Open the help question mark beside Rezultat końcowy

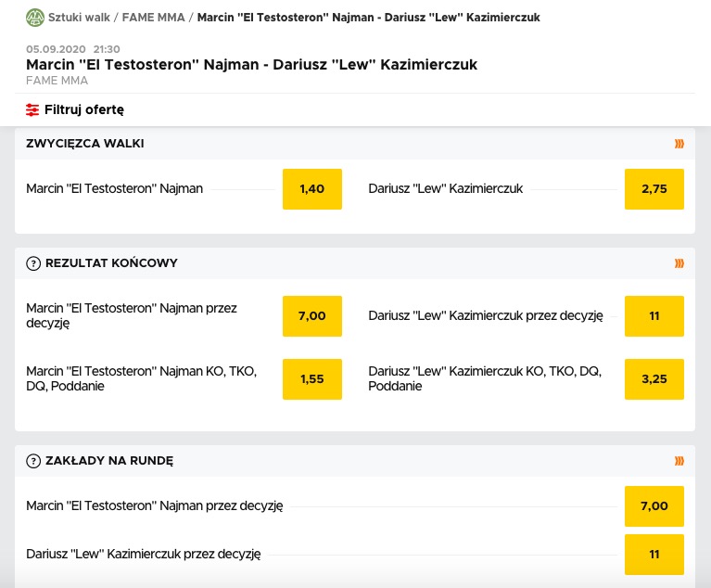coord(33,263)
